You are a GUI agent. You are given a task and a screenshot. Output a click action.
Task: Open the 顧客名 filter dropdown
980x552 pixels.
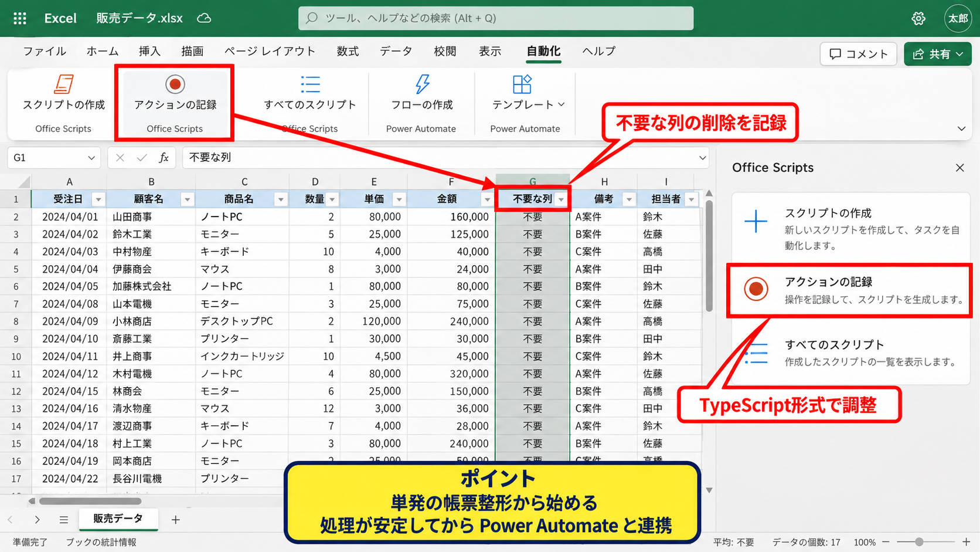pyautogui.click(x=187, y=199)
